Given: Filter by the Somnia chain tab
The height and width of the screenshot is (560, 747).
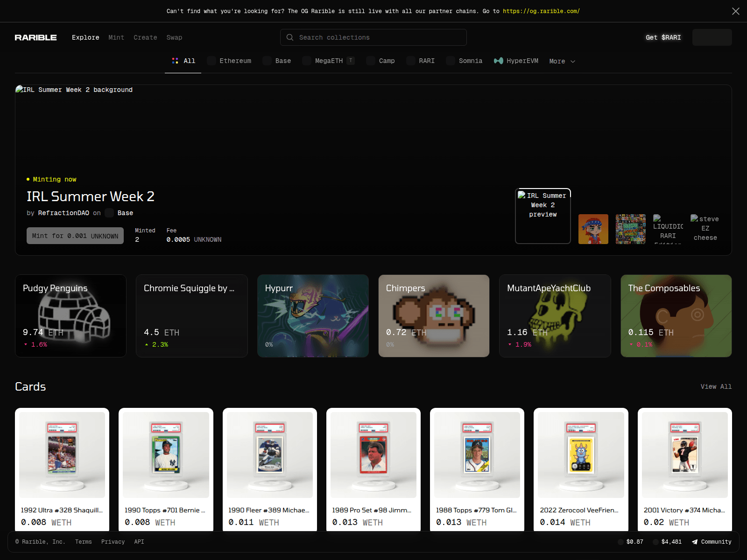Looking at the screenshot, I should click(464, 61).
